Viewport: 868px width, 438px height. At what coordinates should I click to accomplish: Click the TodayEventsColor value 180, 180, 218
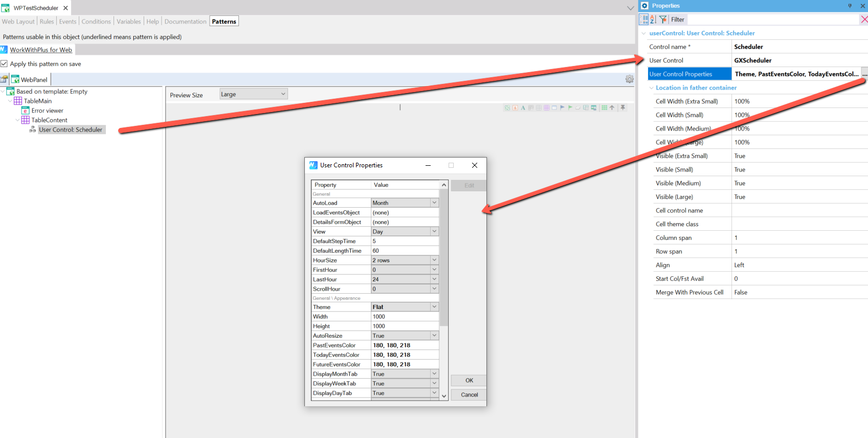(405, 355)
